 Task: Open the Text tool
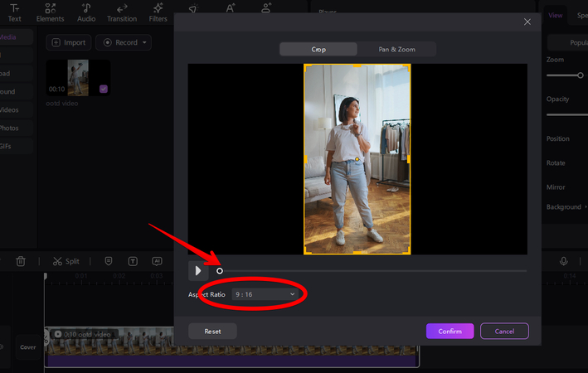coord(14,12)
